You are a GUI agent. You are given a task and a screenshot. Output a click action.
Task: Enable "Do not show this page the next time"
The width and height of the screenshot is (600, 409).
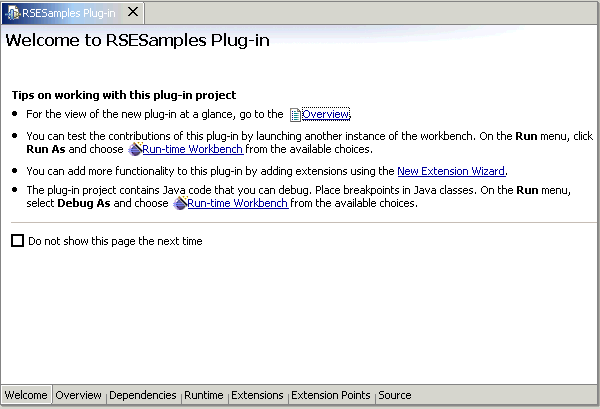pos(17,241)
